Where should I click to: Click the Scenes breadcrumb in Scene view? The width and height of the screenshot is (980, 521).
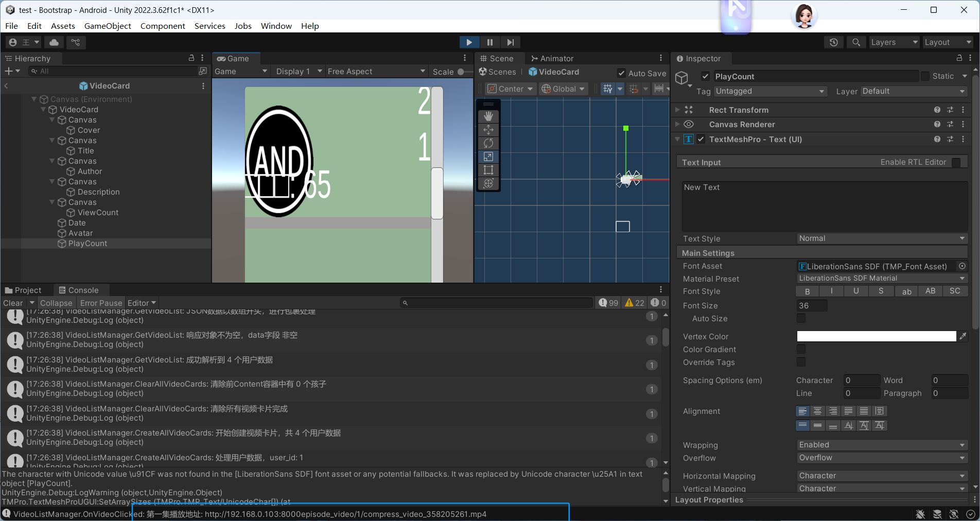(497, 72)
